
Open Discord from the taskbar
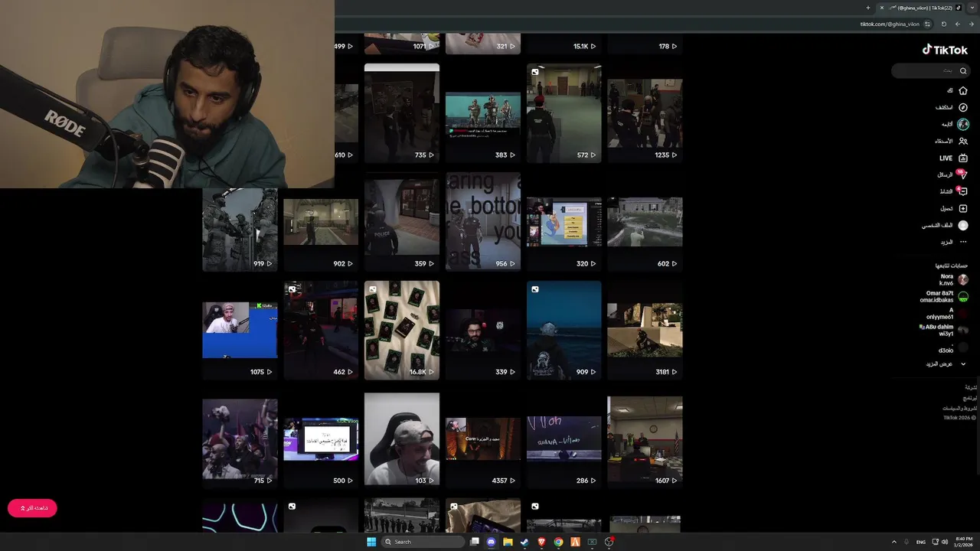491,542
